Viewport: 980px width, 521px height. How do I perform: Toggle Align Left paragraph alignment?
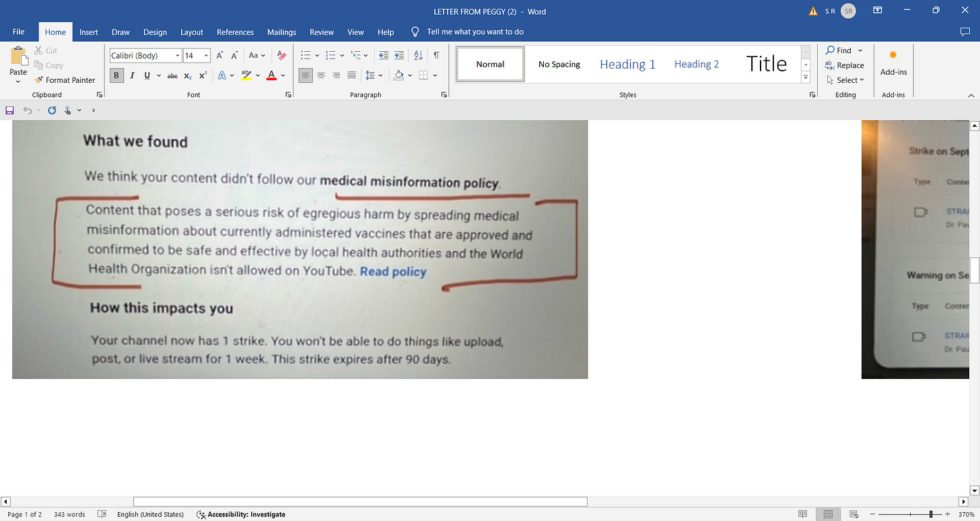tap(306, 75)
